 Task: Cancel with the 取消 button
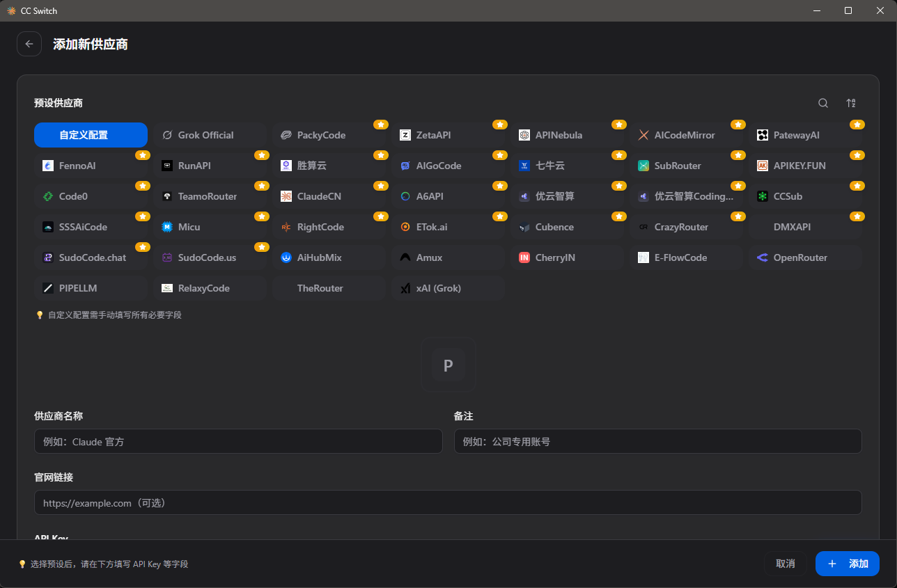click(786, 564)
